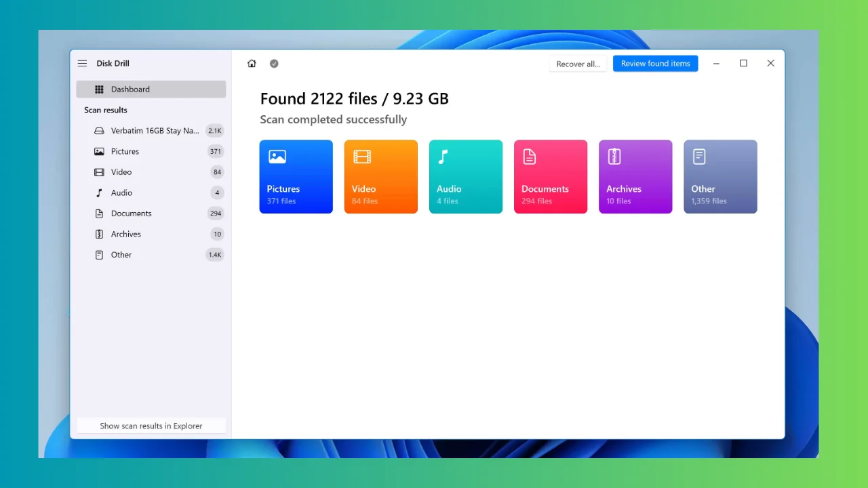The width and height of the screenshot is (868, 488).
Task: Maximize the Disk Drill window
Action: pyautogui.click(x=743, y=64)
